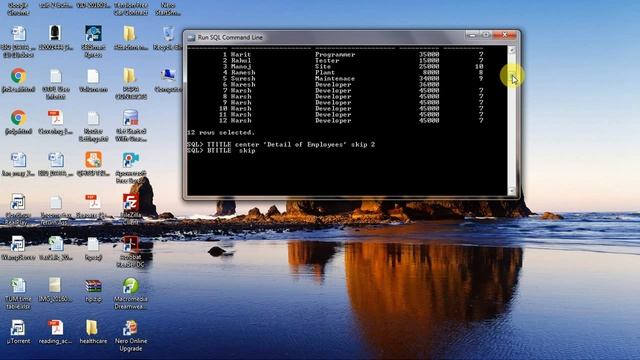Click the TTITLE center 'Detail of Employees' command
Screen dimensions: 640x360
coord(291,144)
